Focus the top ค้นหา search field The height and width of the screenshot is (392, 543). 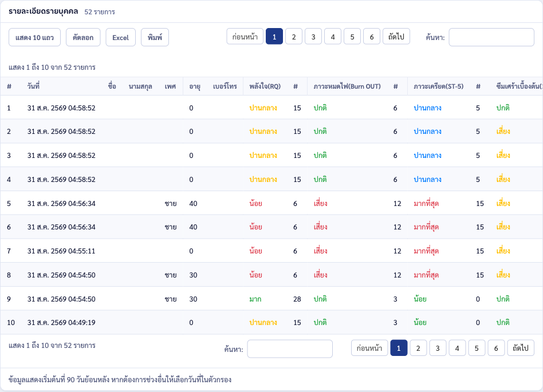(491, 37)
